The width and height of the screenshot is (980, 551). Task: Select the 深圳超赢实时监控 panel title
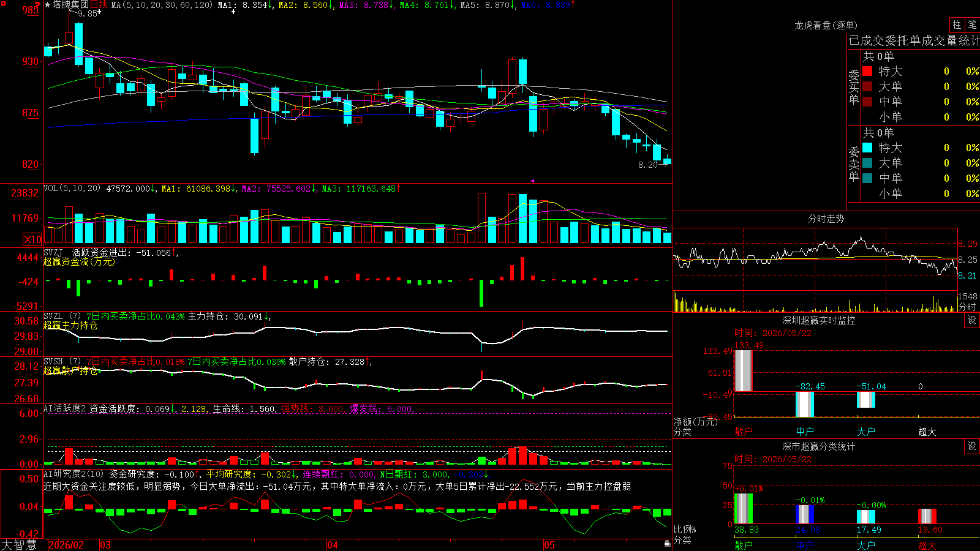click(819, 320)
